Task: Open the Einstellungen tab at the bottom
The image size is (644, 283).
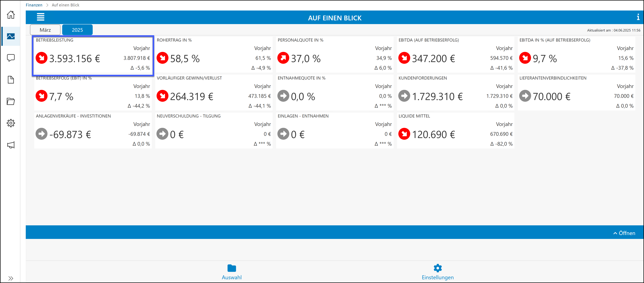Action: (x=438, y=272)
